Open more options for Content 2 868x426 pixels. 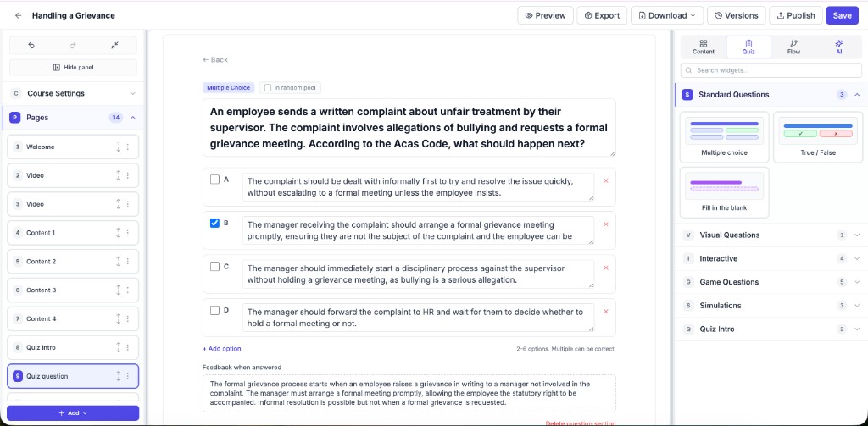[x=128, y=261]
